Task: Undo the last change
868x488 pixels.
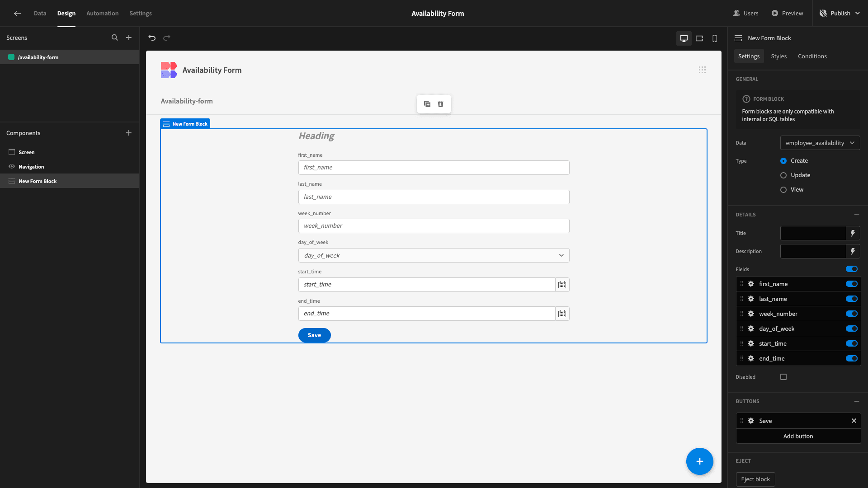Action: (152, 38)
